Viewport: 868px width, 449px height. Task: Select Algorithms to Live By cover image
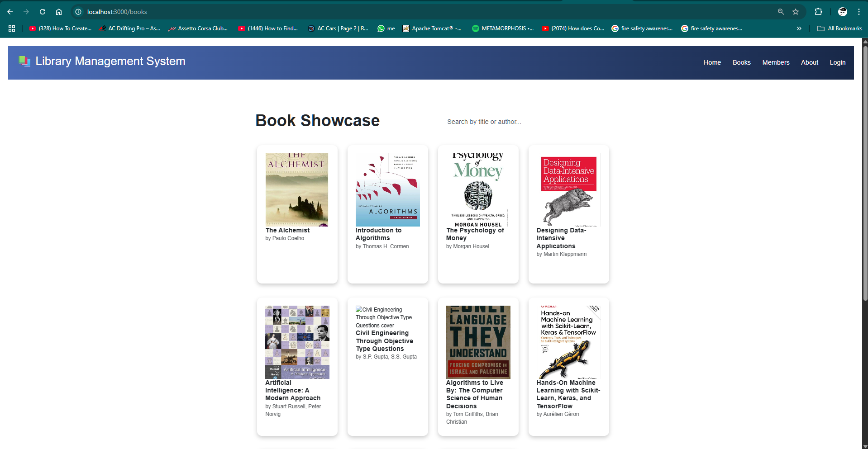pos(478,342)
